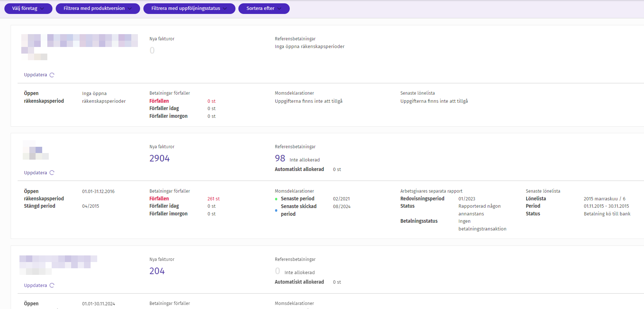Expand the Sortera efter menu
Viewport: 644px width, 309px height.
pyautogui.click(x=264, y=8)
